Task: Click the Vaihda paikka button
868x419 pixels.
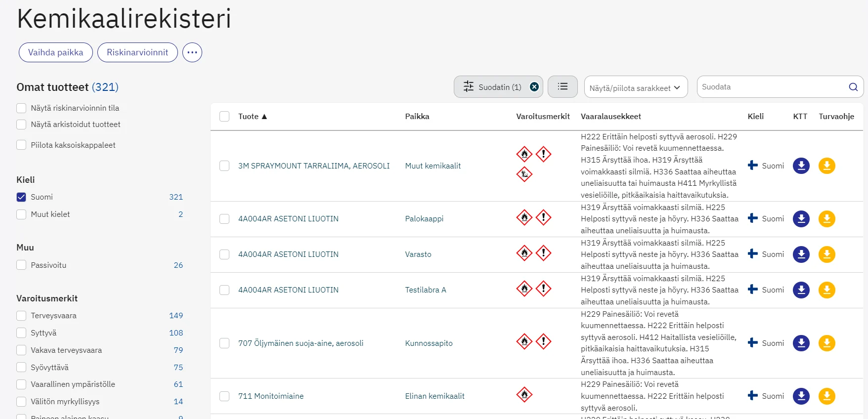Action: 56,52
